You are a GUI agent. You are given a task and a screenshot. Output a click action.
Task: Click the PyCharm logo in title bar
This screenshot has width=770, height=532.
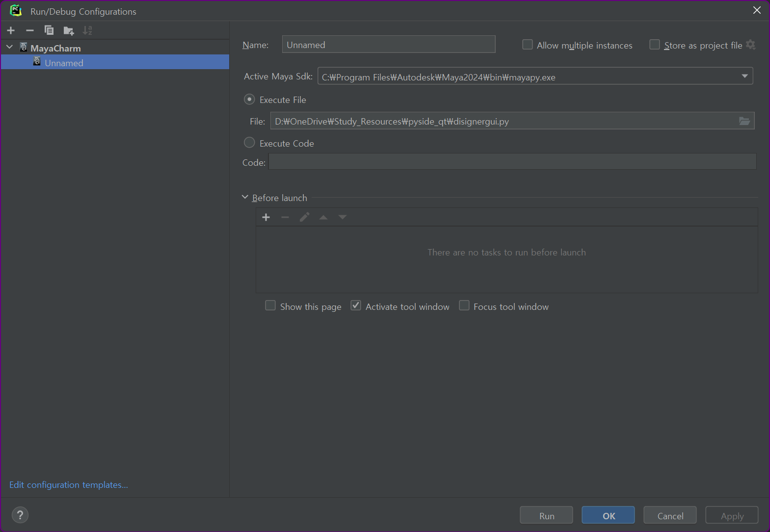tap(16, 10)
